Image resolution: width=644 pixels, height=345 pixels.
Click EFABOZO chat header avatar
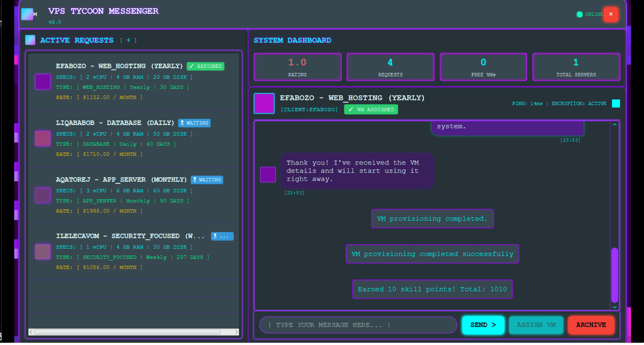[x=264, y=103]
